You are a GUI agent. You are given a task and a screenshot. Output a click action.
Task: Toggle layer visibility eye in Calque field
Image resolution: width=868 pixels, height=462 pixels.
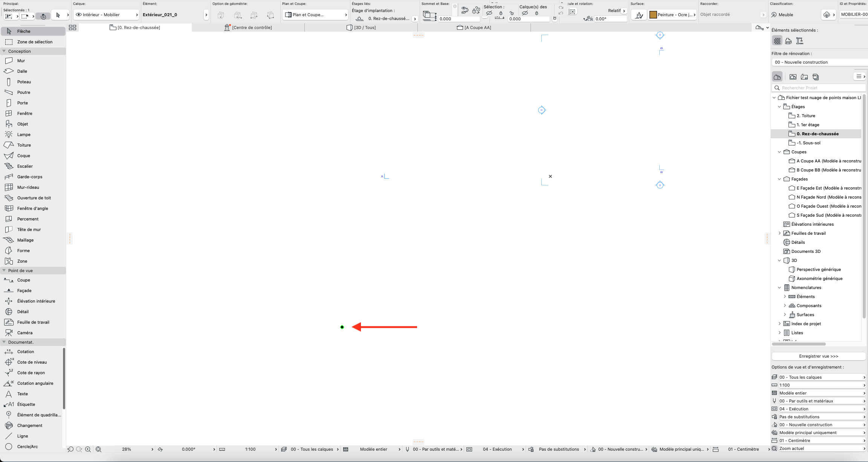[78, 15]
